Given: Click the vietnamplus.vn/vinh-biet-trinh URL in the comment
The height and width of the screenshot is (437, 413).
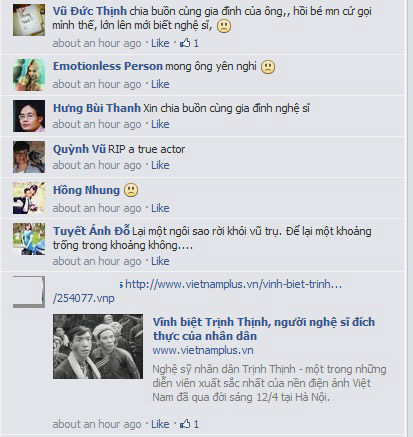Looking at the screenshot, I should (x=197, y=291).
